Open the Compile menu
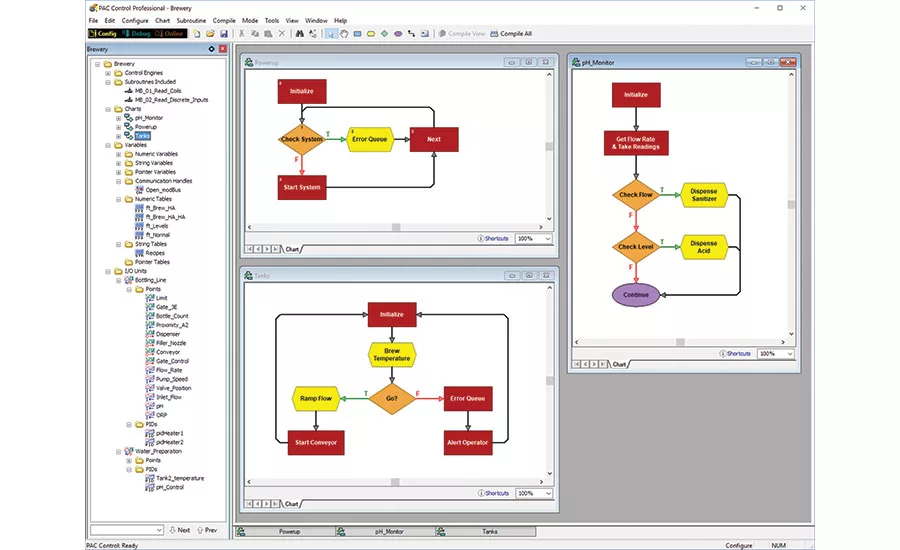This screenshot has width=900, height=550. pos(224,20)
